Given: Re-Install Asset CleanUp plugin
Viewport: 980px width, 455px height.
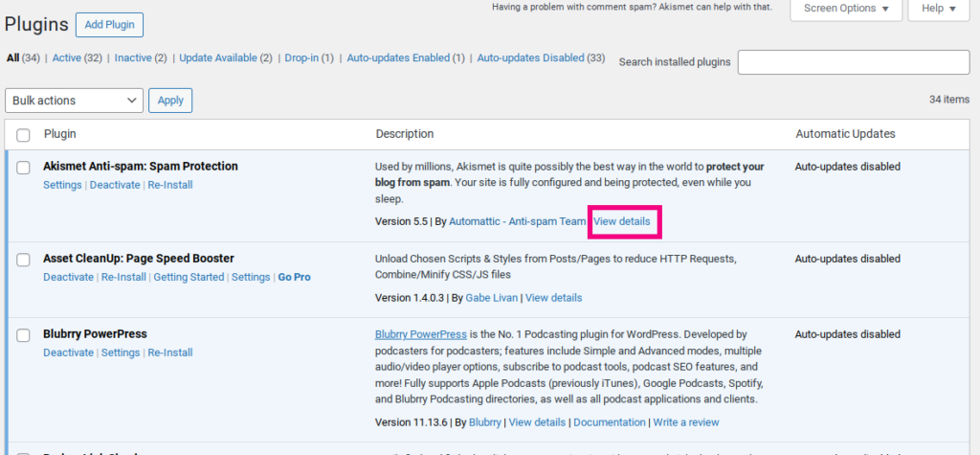Looking at the screenshot, I should pos(123,277).
